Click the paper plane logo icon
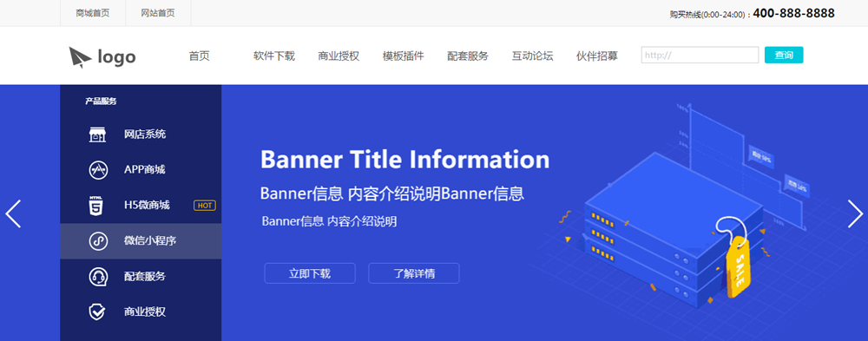The height and width of the screenshot is (341, 868). 80,57
